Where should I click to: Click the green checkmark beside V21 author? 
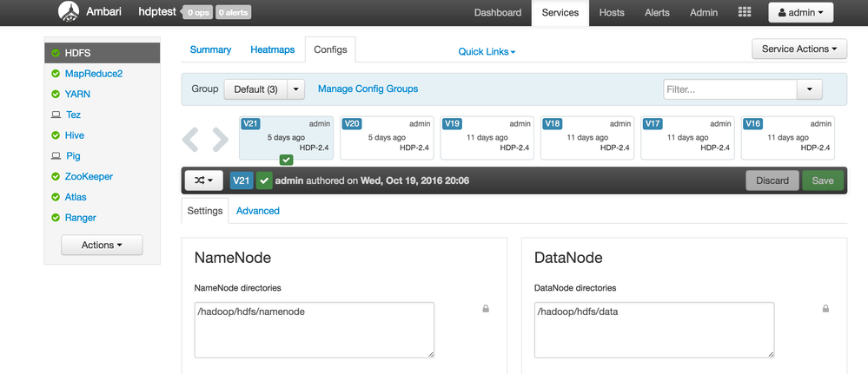pyautogui.click(x=264, y=180)
